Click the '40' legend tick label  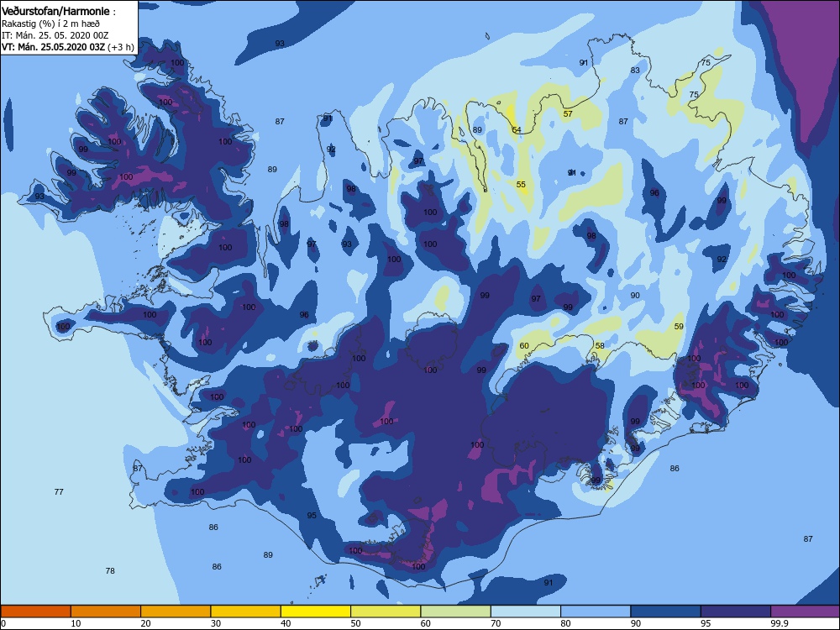[286, 623]
